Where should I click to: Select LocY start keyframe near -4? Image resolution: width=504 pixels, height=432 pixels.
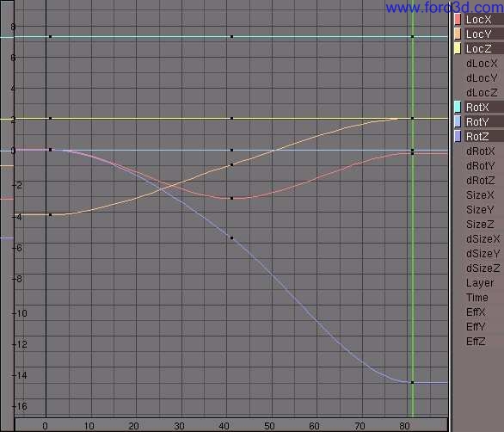click(x=50, y=214)
